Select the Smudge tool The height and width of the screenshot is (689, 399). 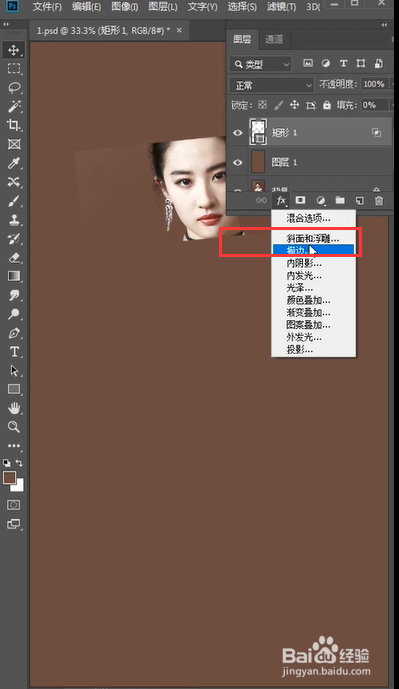point(14,295)
